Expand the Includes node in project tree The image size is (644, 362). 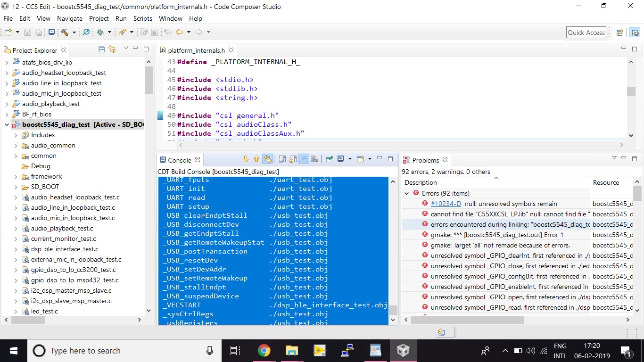16,135
